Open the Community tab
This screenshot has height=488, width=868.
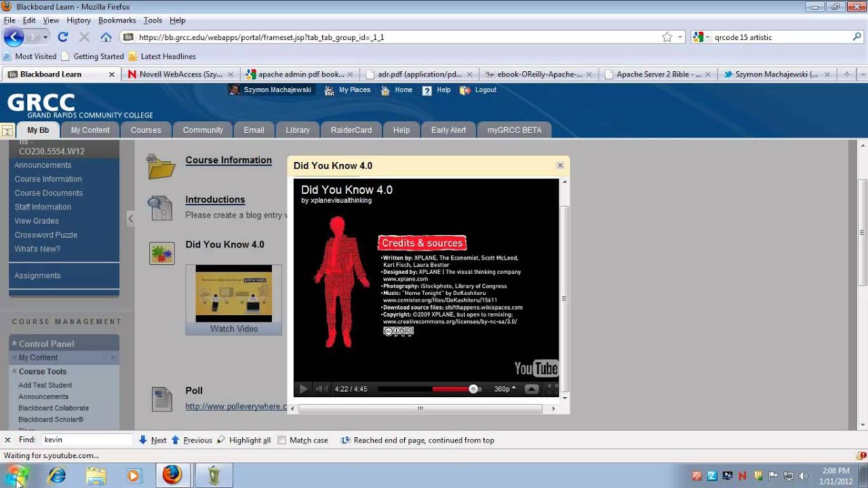(x=203, y=130)
